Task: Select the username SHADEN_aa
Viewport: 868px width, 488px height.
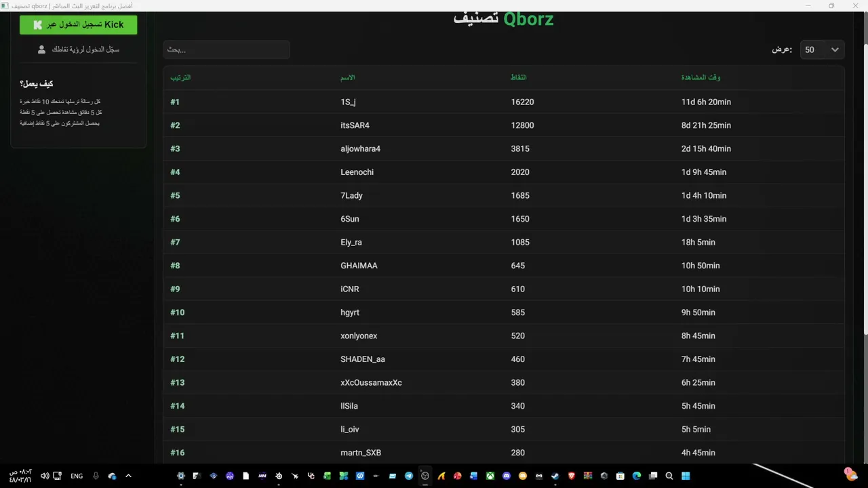Action: pos(363,359)
